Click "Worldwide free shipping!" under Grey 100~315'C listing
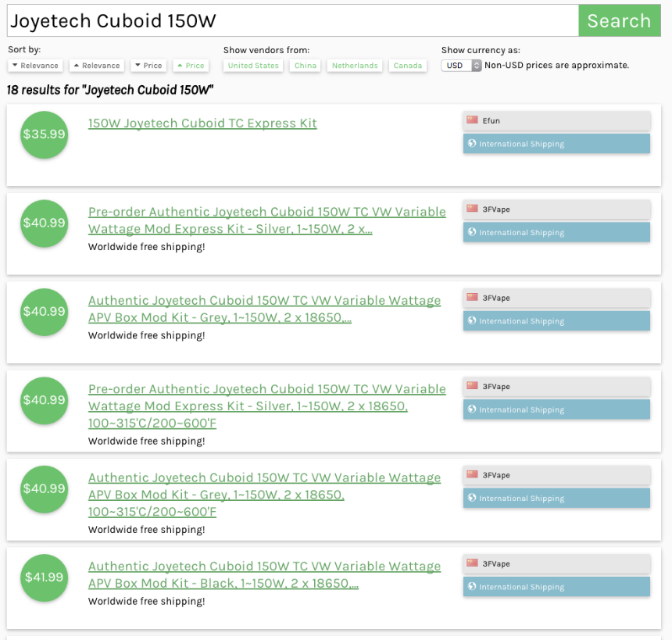The height and width of the screenshot is (640, 672). [x=147, y=530]
